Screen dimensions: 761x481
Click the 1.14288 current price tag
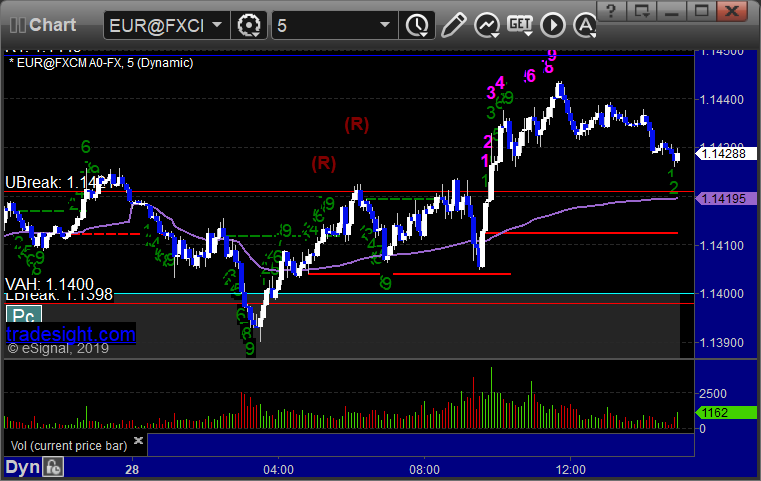[726, 154]
